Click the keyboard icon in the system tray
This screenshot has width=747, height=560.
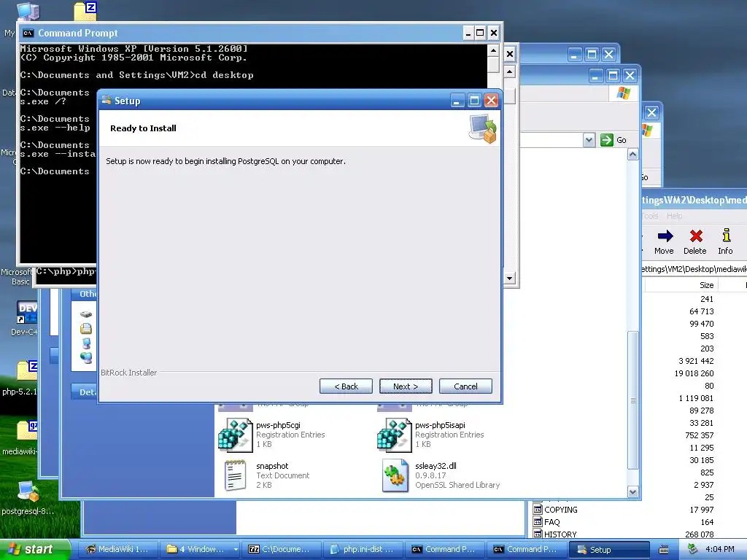click(x=664, y=550)
